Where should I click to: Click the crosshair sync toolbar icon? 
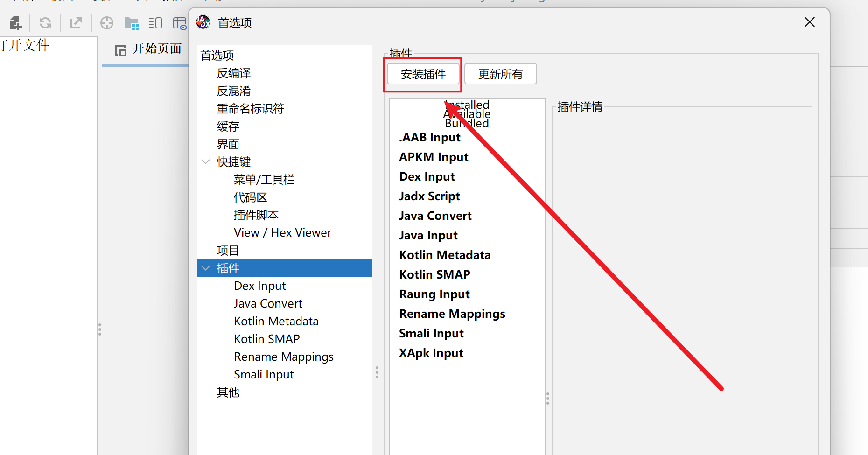(x=107, y=23)
